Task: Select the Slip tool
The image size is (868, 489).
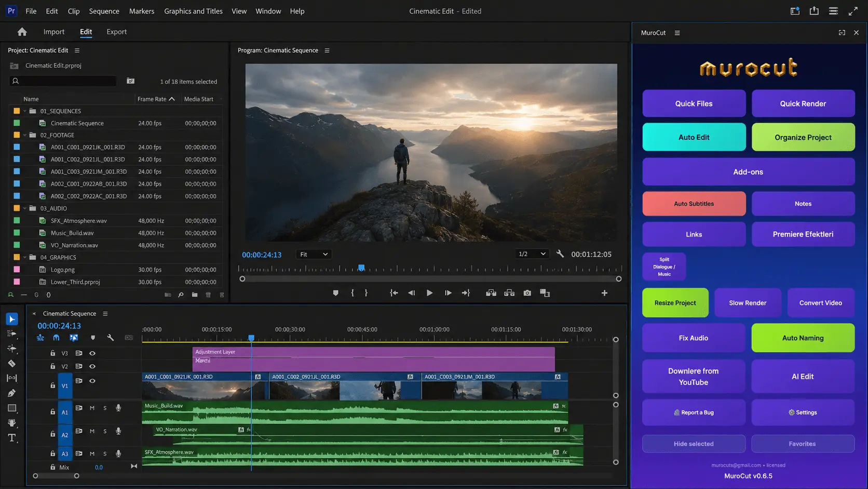Action: click(12, 378)
